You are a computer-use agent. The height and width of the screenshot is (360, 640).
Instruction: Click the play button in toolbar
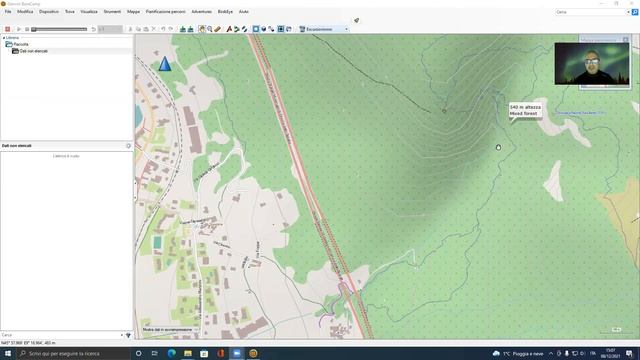(x=19, y=29)
